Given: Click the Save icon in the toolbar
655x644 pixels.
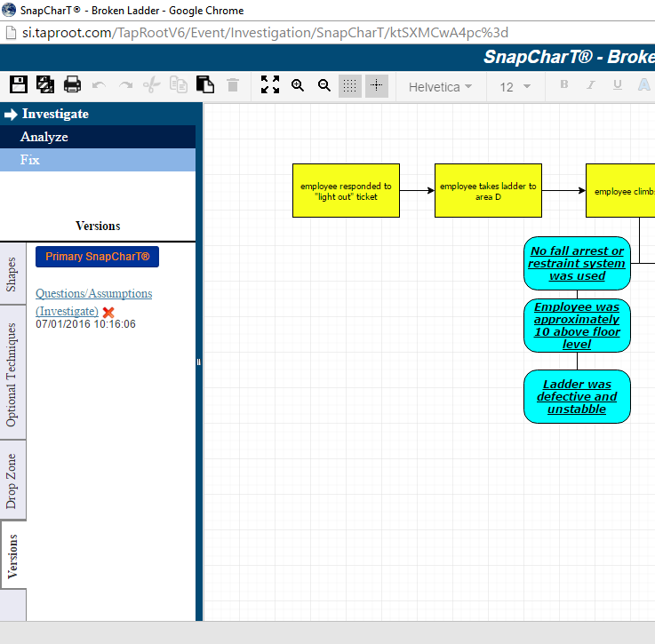Looking at the screenshot, I should pyautogui.click(x=19, y=85).
